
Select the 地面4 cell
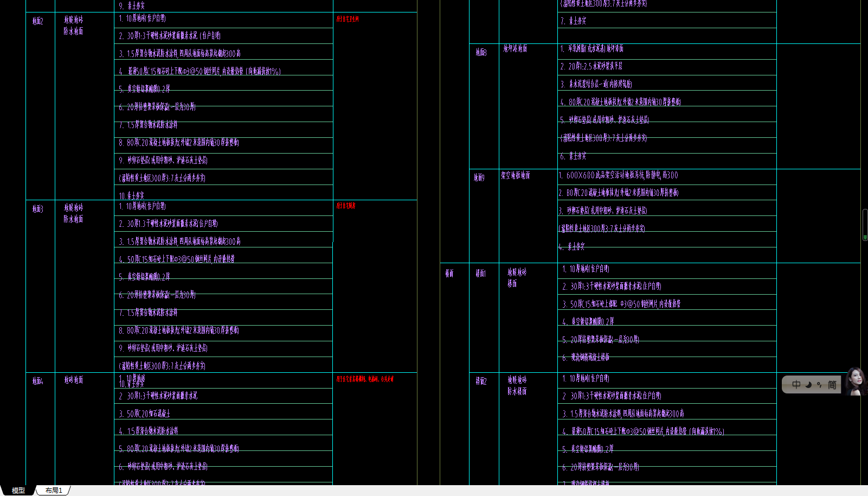pos(37,381)
